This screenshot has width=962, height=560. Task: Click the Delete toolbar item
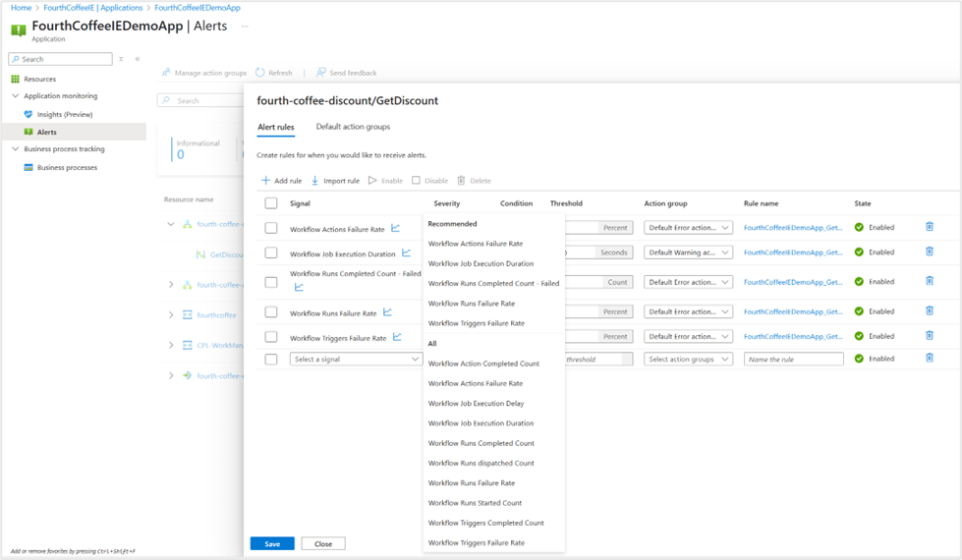point(475,181)
